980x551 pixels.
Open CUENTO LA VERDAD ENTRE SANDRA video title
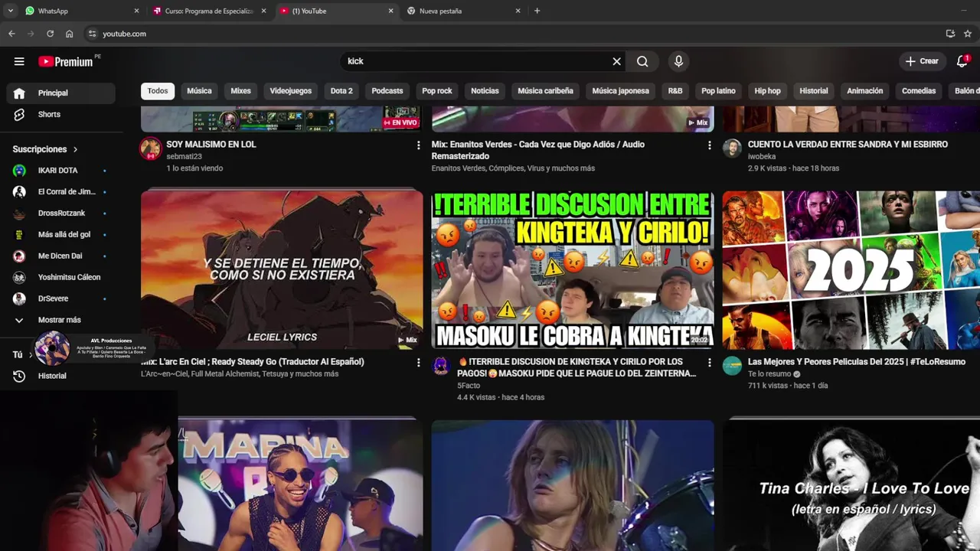click(x=848, y=145)
